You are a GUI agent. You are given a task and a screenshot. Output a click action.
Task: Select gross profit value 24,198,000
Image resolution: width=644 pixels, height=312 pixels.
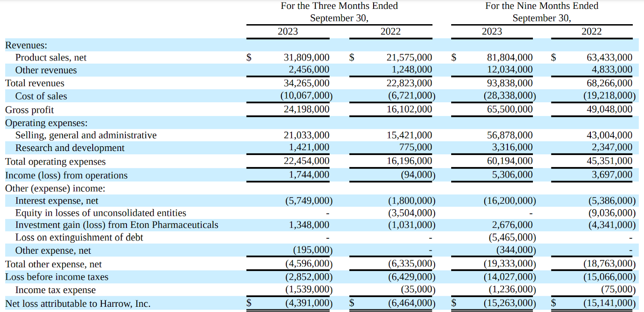point(306,109)
